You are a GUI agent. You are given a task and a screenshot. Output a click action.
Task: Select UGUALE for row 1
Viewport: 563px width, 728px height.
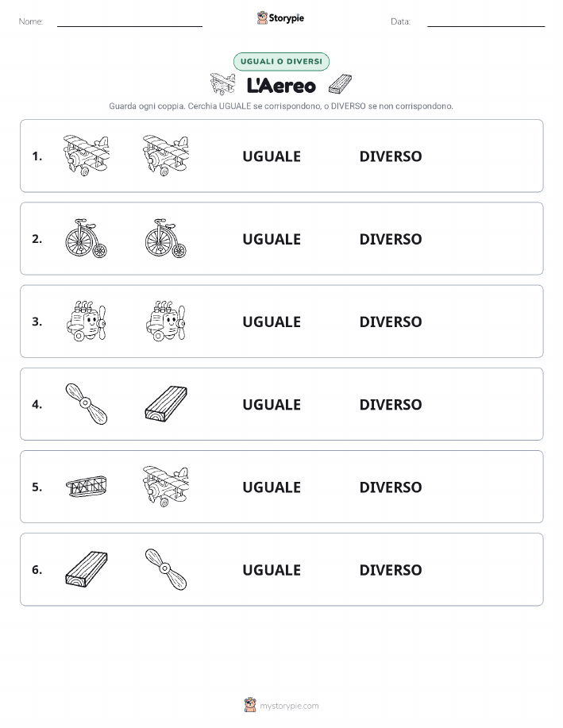[272, 156]
